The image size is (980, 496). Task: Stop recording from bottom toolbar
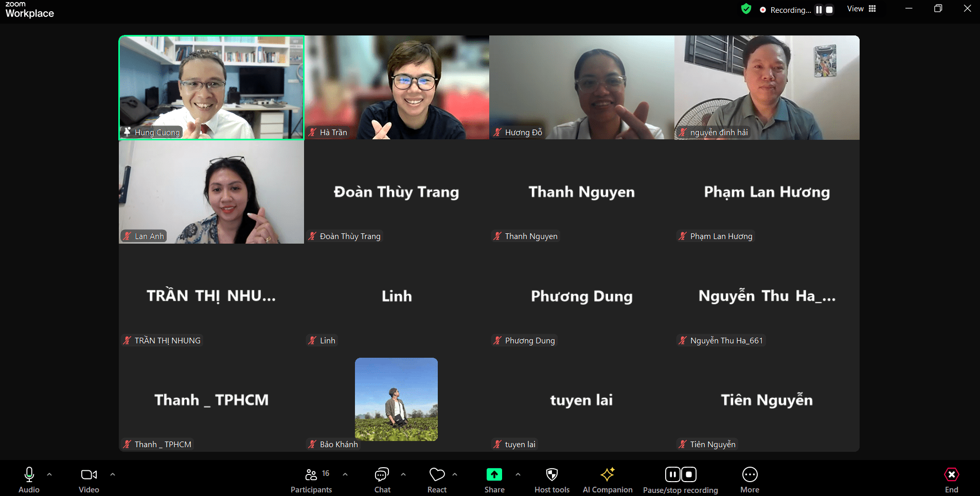point(689,474)
